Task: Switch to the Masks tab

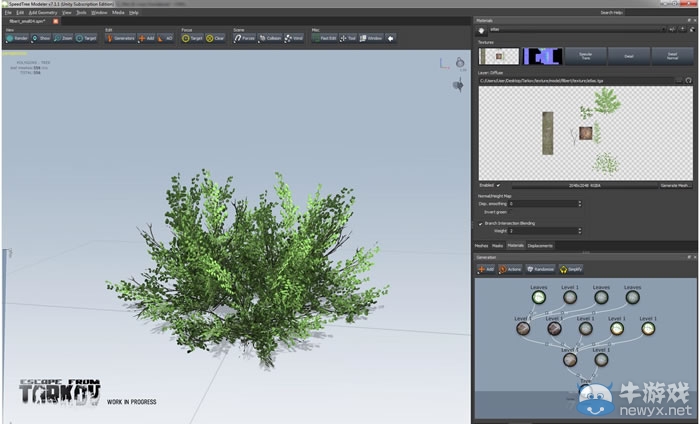Action: pyautogui.click(x=497, y=246)
